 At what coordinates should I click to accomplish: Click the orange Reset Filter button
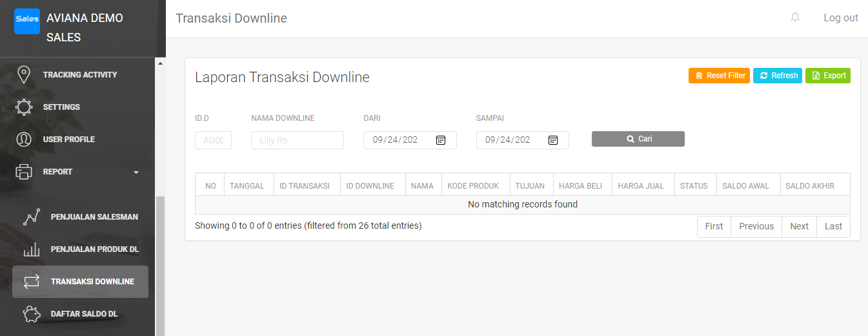point(719,76)
